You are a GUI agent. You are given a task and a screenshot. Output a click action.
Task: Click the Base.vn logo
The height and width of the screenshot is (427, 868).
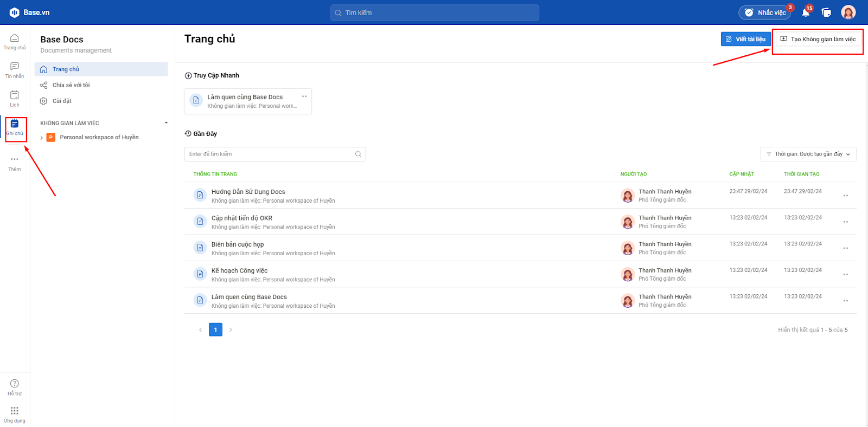coord(29,12)
